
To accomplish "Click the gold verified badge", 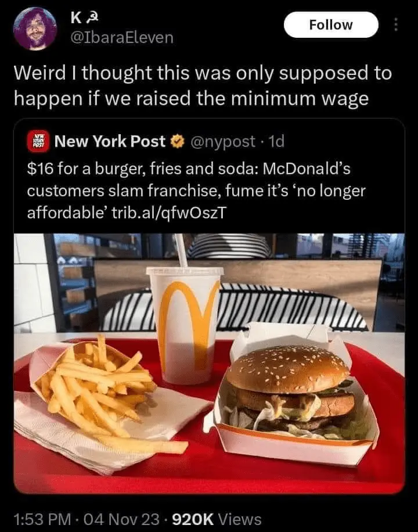I will pyautogui.click(x=177, y=142).
